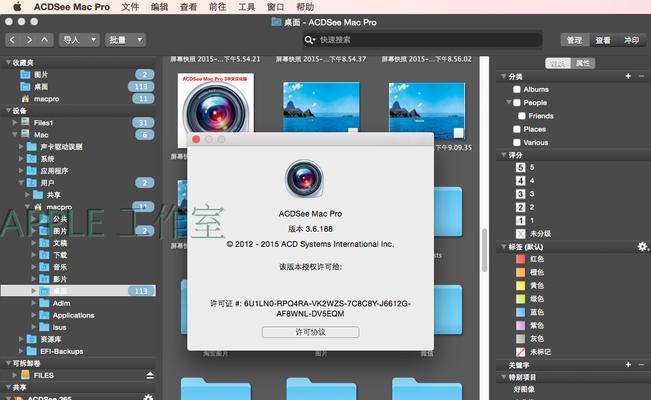The height and width of the screenshot is (400, 651).
Task: Check the Friends category checkbox
Action: click(522, 116)
